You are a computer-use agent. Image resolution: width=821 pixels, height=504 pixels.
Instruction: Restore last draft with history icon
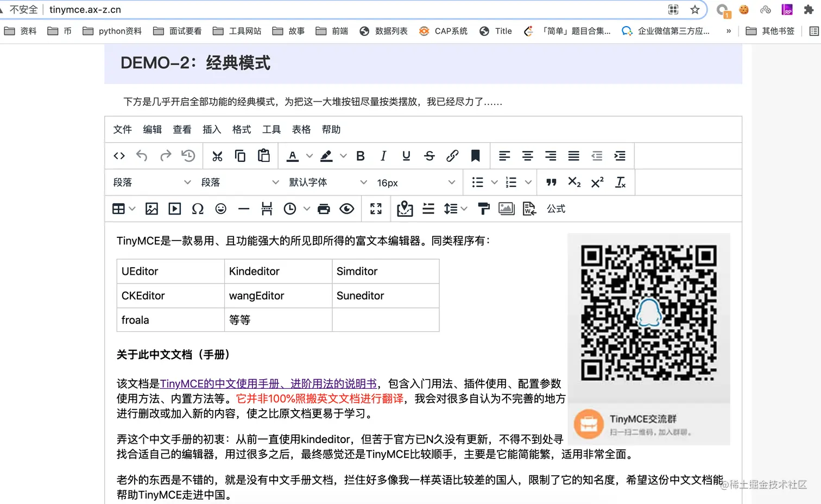point(188,156)
